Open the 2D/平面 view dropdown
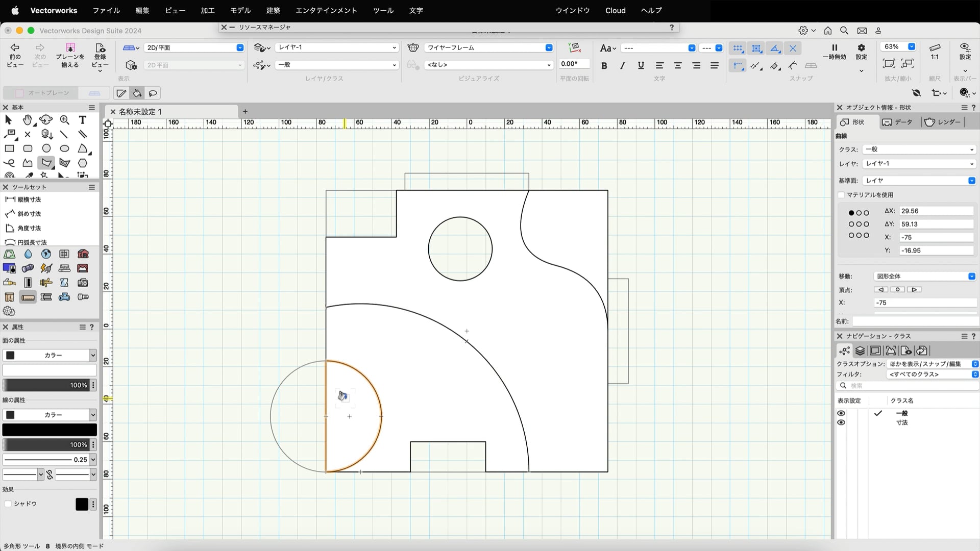Image resolution: width=980 pixels, height=551 pixels. tap(194, 47)
